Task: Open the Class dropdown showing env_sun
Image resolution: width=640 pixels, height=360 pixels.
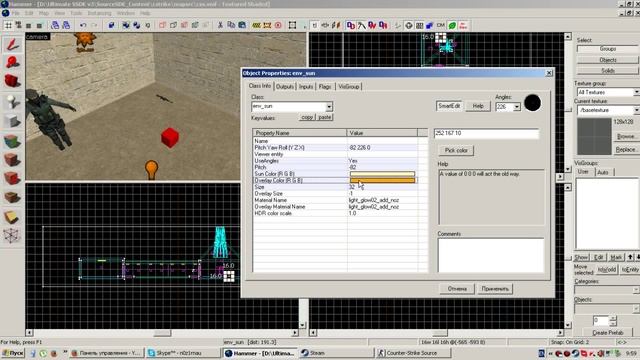Action: (329, 107)
